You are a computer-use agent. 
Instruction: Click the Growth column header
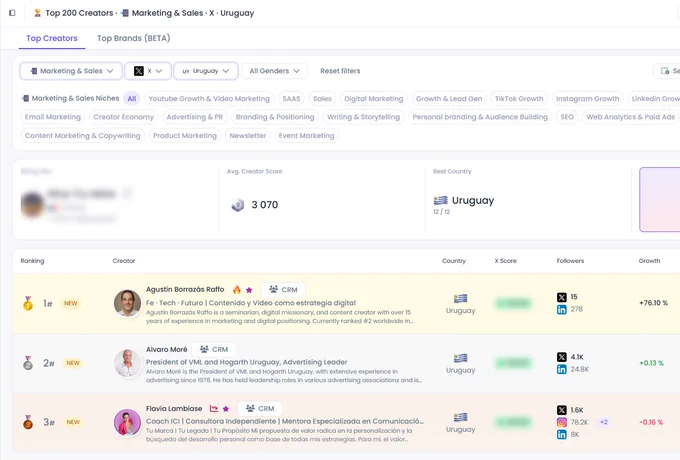[x=649, y=261]
